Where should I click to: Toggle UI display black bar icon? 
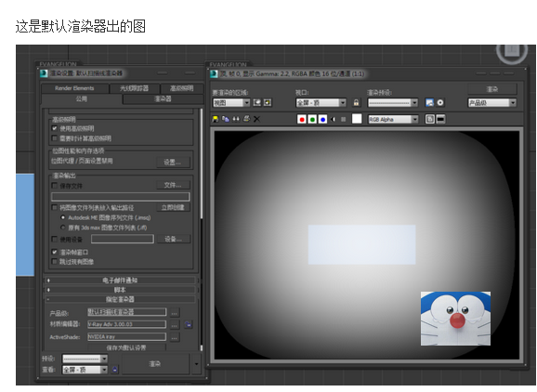[x=440, y=119]
